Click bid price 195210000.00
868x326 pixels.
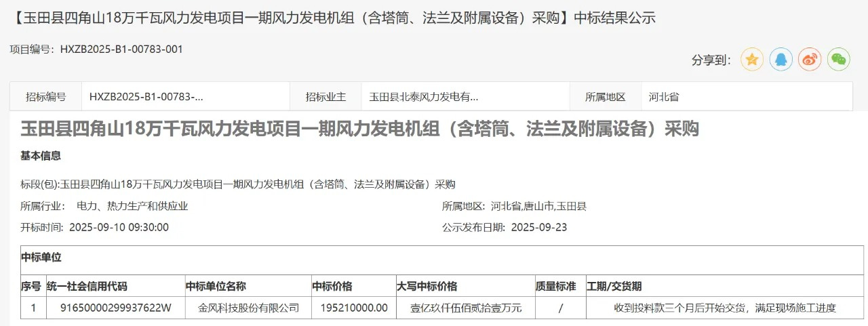[x=354, y=308]
